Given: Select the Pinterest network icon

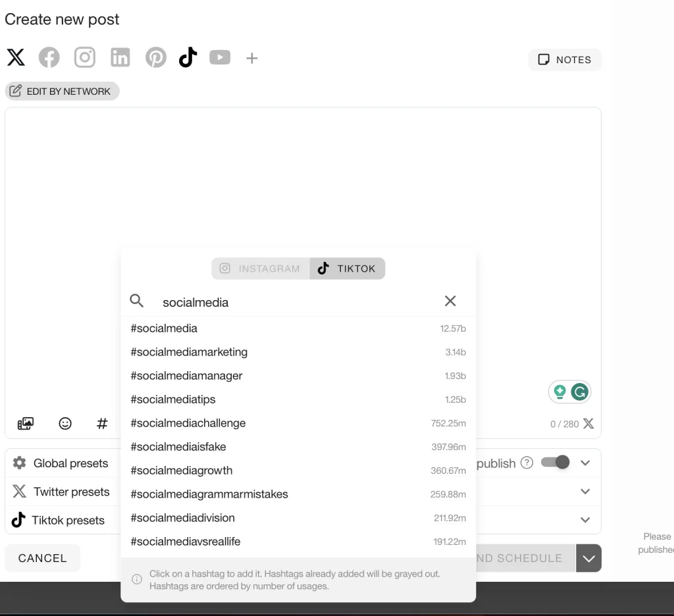Looking at the screenshot, I should [155, 57].
